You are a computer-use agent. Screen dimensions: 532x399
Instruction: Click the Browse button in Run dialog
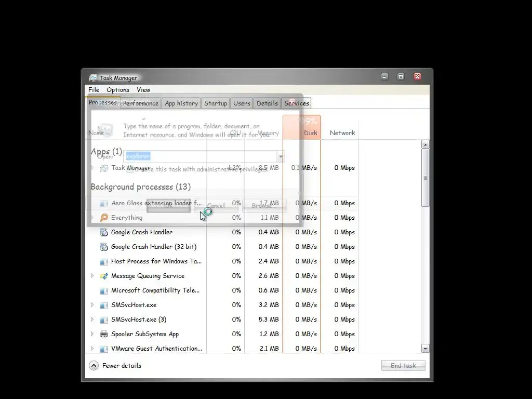point(264,206)
